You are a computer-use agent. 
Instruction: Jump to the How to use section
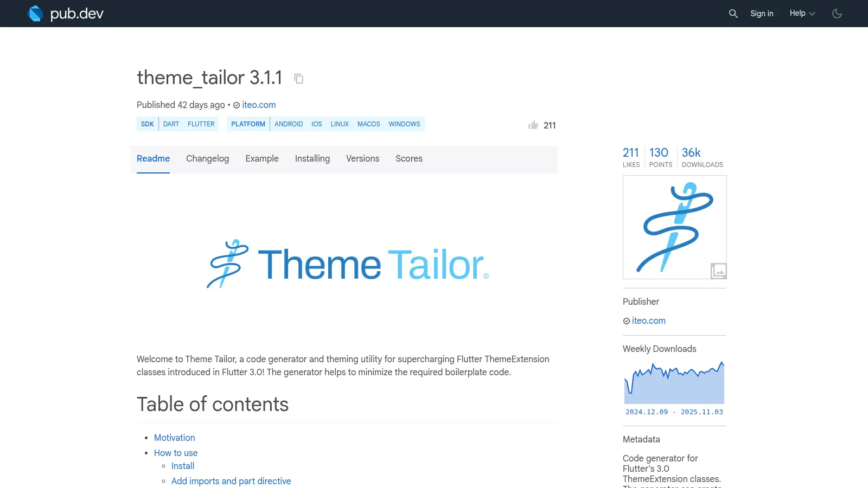pyautogui.click(x=176, y=453)
